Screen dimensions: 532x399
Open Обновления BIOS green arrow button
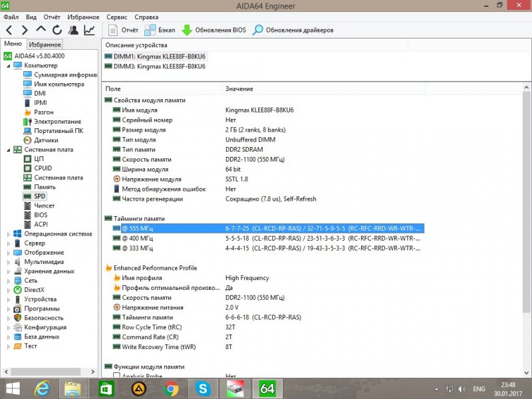pyautogui.click(x=213, y=30)
